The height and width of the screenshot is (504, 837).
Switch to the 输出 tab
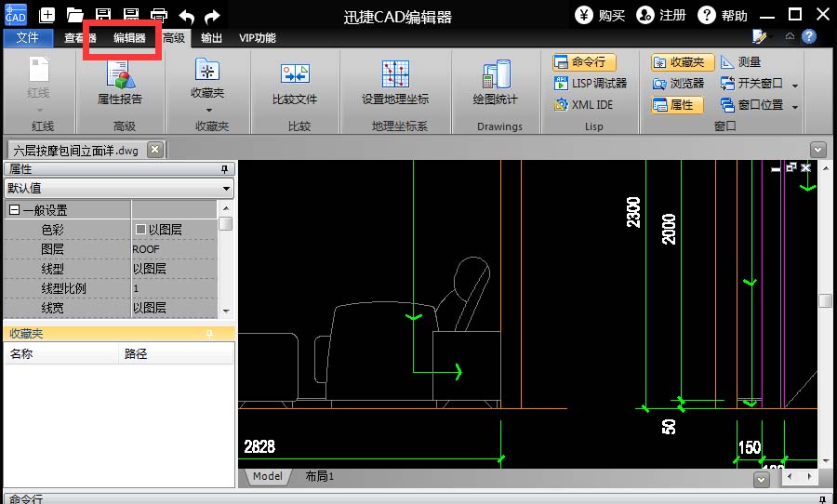(212, 38)
